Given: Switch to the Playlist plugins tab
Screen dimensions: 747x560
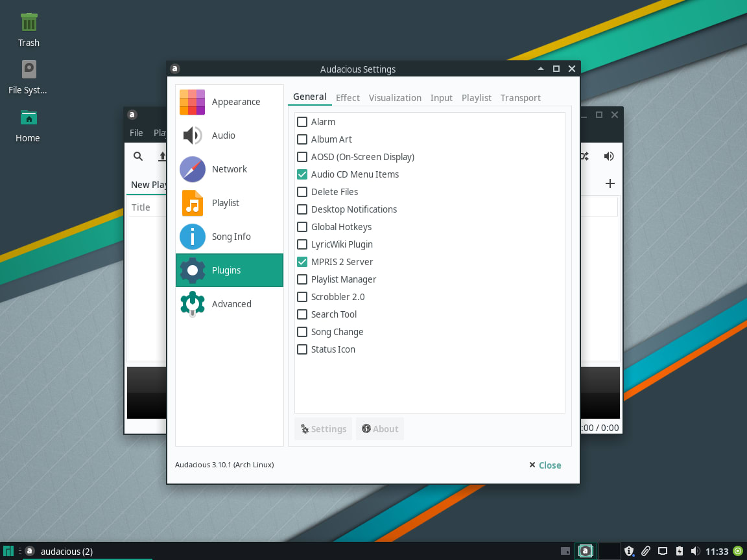Looking at the screenshot, I should point(477,98).
